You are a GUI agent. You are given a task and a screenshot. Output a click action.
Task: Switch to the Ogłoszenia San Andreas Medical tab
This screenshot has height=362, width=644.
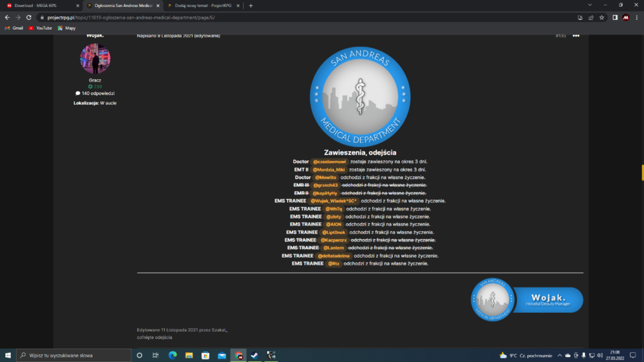[x=123, y=6]
